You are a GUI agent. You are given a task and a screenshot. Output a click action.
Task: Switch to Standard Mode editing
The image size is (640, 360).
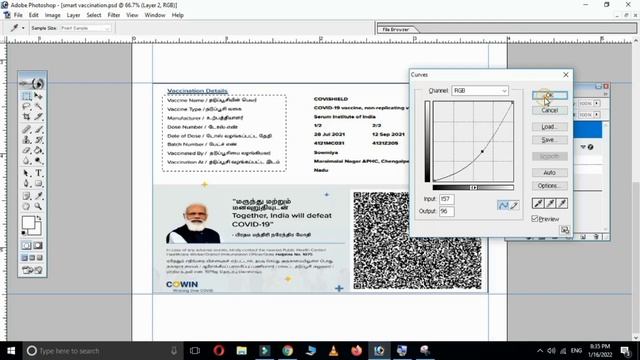[27, 245]
